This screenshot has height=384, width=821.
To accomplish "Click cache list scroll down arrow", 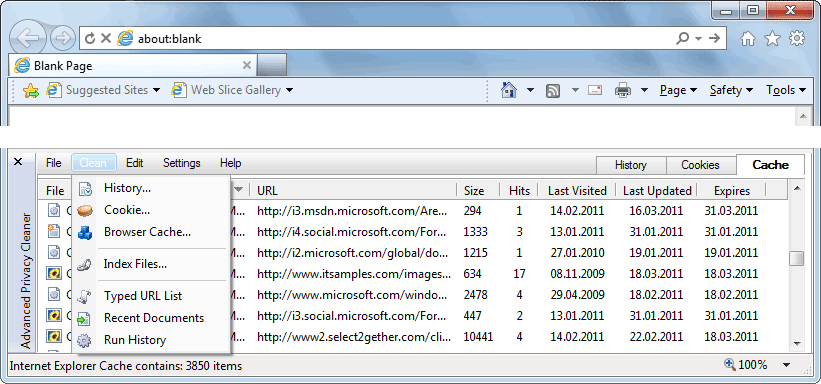I will click(797, 344).
